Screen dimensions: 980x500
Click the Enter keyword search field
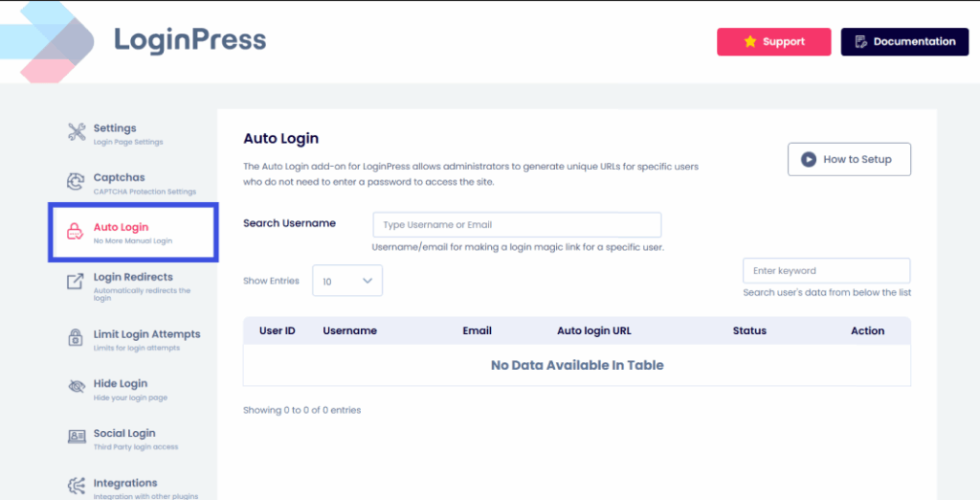(826, 271)
